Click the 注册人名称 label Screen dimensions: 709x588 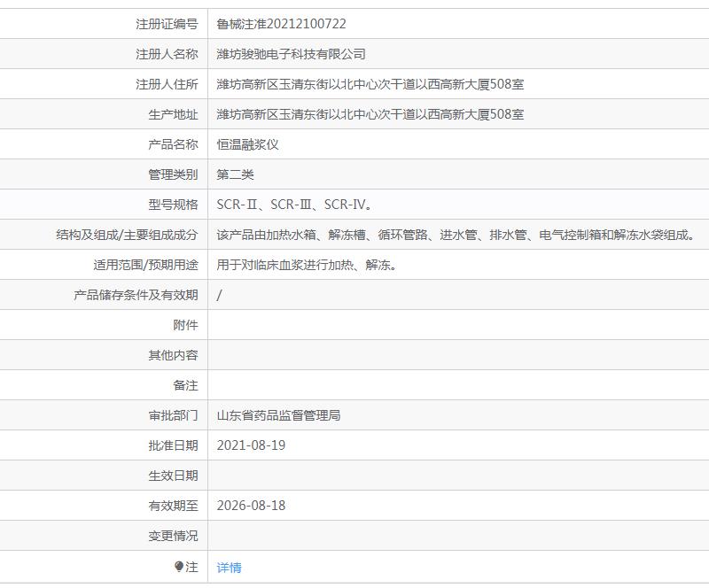(x=167, y=54)
